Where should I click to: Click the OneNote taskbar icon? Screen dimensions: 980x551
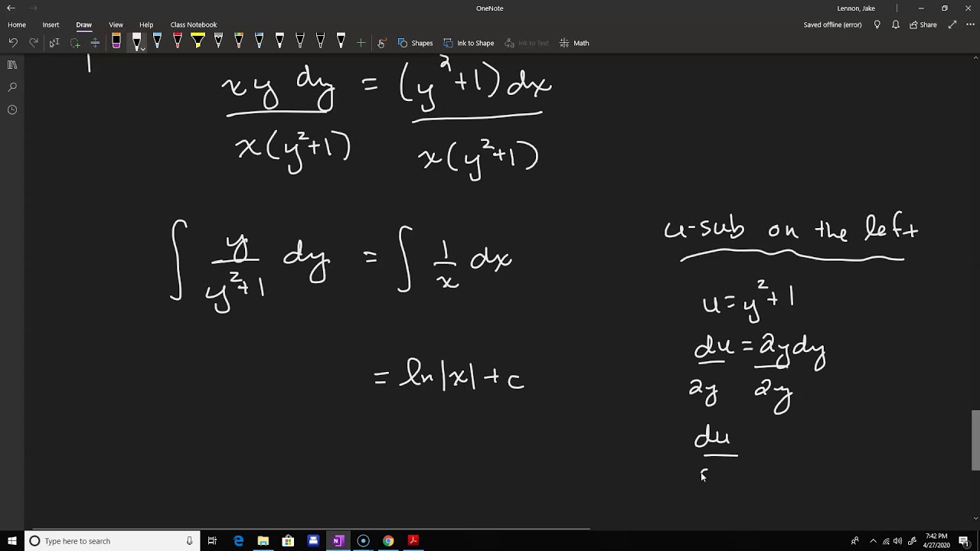tap(338, 541)
